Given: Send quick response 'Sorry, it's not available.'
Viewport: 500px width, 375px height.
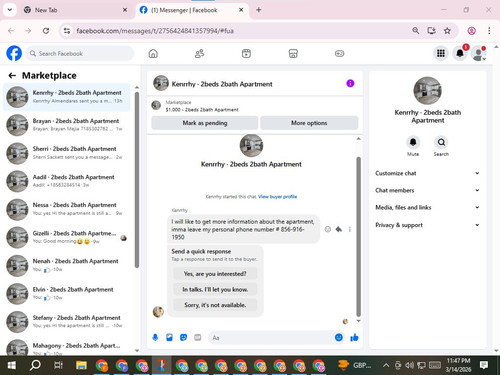Looking at the screenshot, I should 215,305.
